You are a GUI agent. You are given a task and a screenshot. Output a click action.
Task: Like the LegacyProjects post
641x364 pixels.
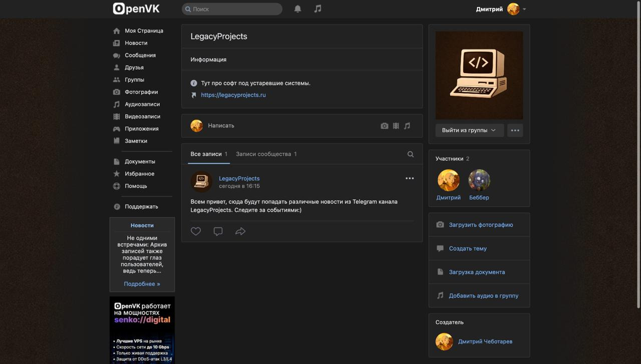[196, 231]
